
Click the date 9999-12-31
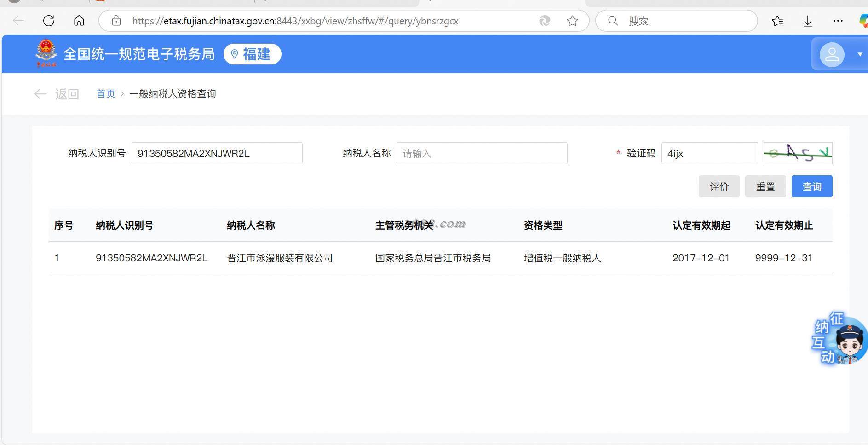coord(784,258)
